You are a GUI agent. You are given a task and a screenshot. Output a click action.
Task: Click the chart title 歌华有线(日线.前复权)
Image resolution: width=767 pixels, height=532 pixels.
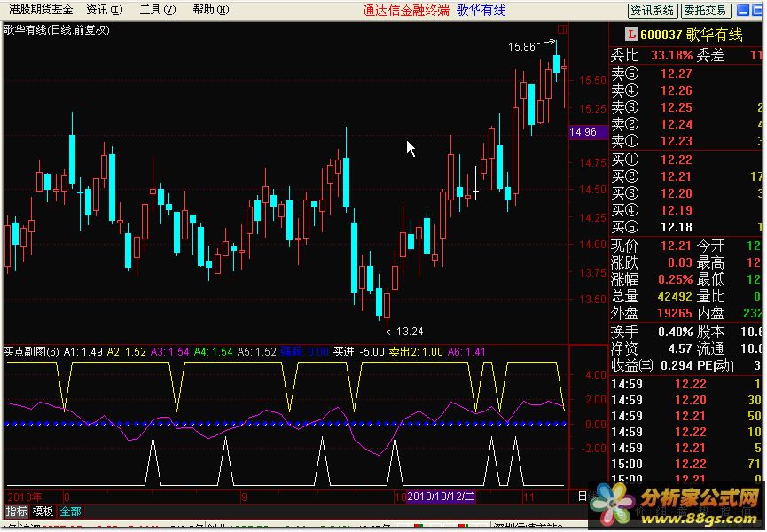(57, 30)
